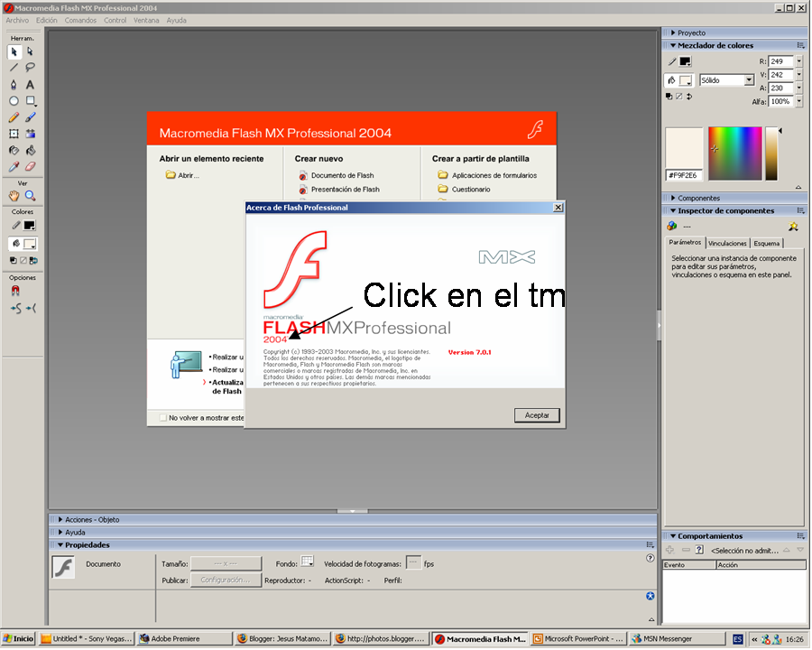
Task: Click the hex color value field
Action: pyautogui.click(x=685, y=176)
